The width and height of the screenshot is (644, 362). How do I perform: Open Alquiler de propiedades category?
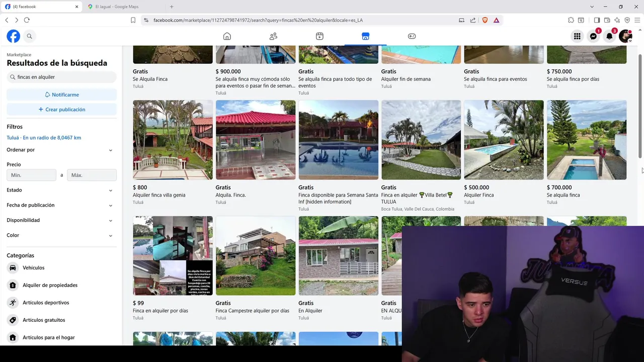61,285
